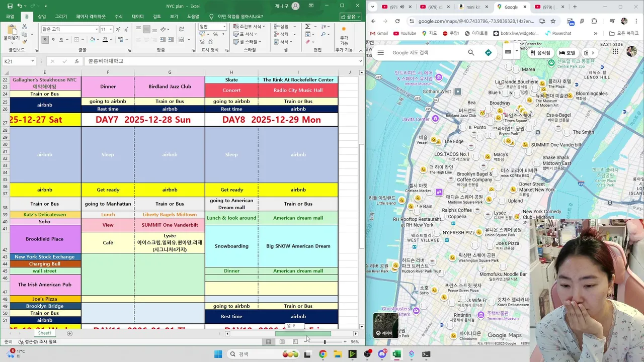Switch to the Page Layout (페이지 레이아웃) tab

pyautogui.click(x=91, y=17)
